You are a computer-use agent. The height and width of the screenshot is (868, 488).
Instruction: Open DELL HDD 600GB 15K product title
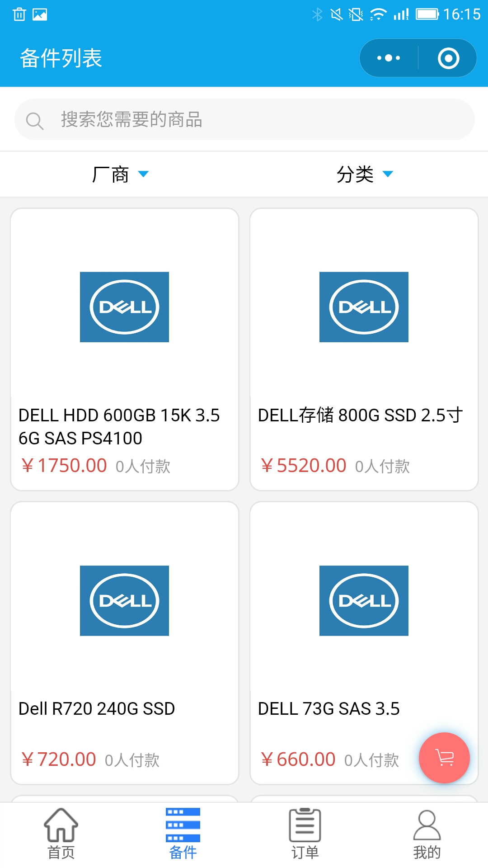click(119, 426)
